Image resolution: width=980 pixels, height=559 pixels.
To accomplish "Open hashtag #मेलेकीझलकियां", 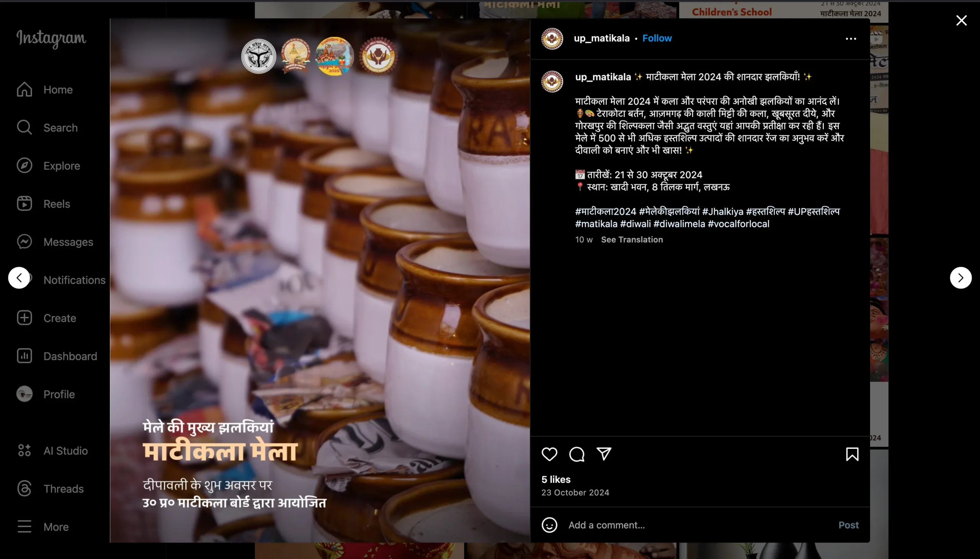I will (x=669, y=212).
